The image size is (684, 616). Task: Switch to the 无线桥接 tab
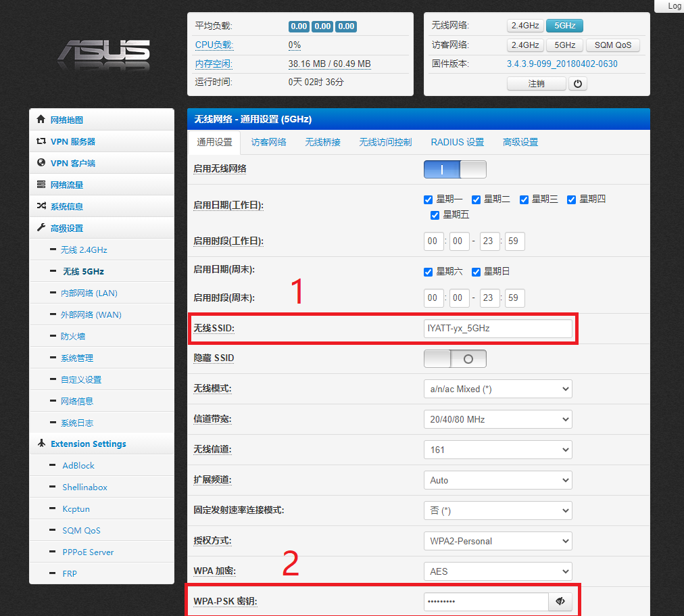[323, 142]
